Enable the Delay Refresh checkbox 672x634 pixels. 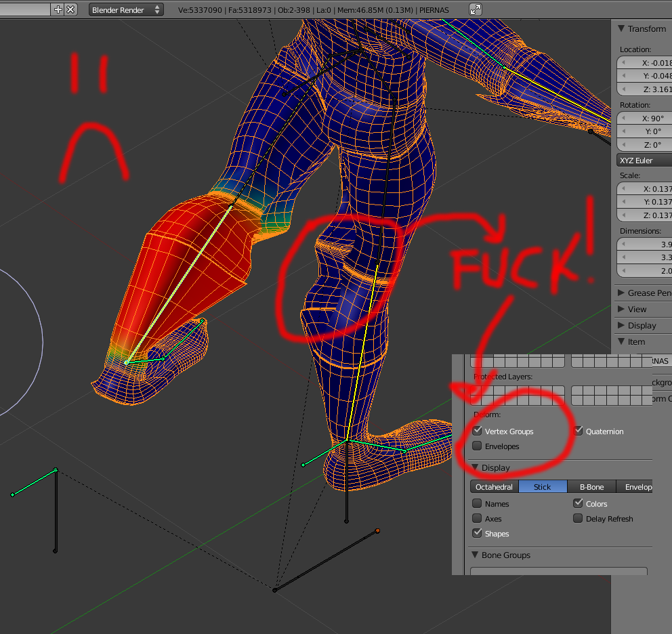tap(578, 518)
